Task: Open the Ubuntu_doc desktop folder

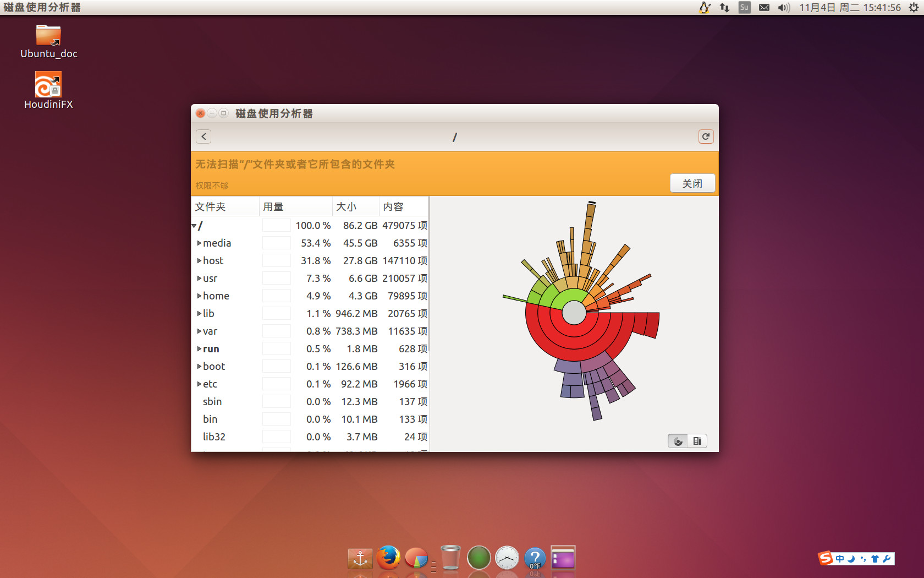Action: tap(48, 42)
